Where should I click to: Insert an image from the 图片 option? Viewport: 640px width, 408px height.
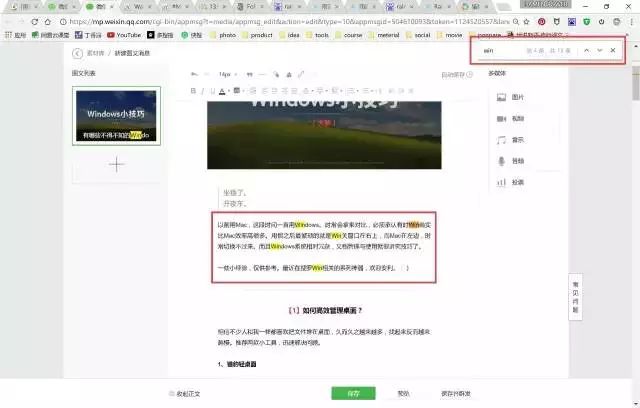pos(510,97)
